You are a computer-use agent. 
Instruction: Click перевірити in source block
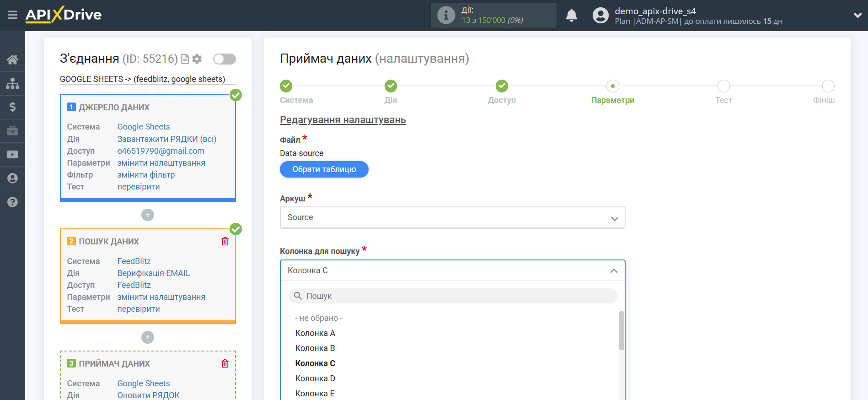tap(139, 187)
